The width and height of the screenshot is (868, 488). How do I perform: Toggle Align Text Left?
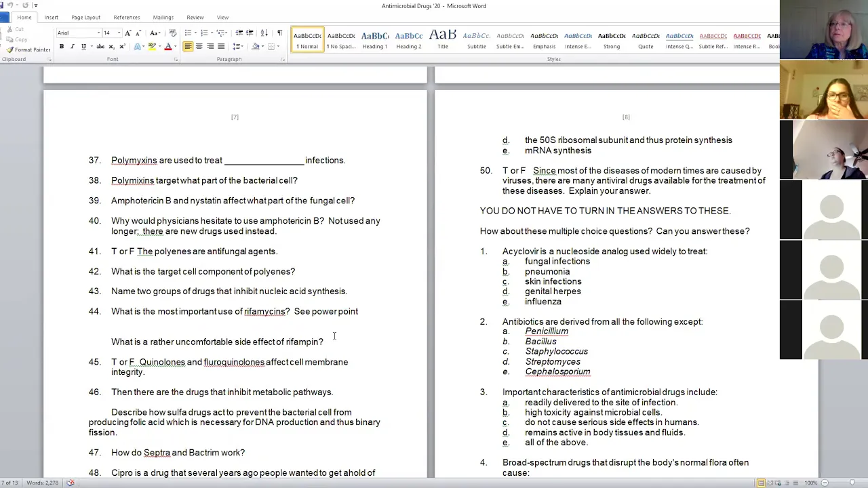pyautogui.click(x=188, y=46)
